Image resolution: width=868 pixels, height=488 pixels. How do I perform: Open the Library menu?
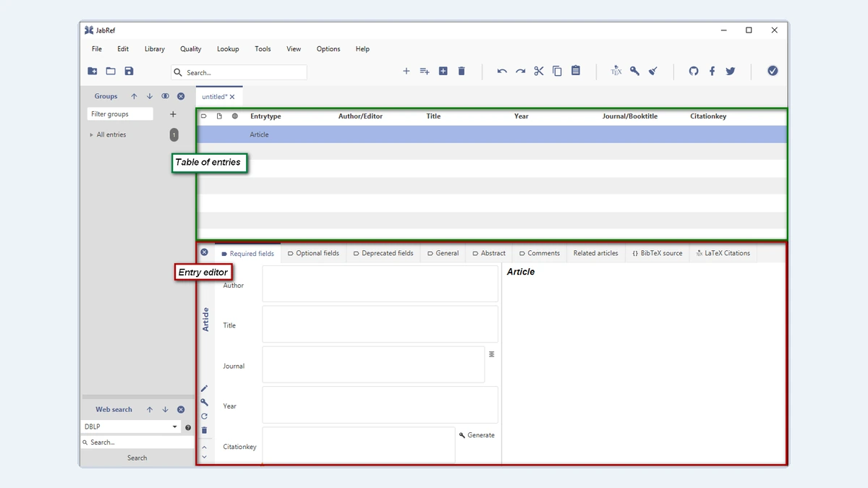(x=155, y=49)
